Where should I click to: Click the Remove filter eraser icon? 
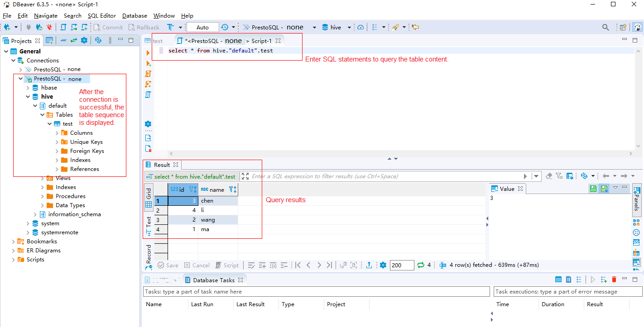549,176
